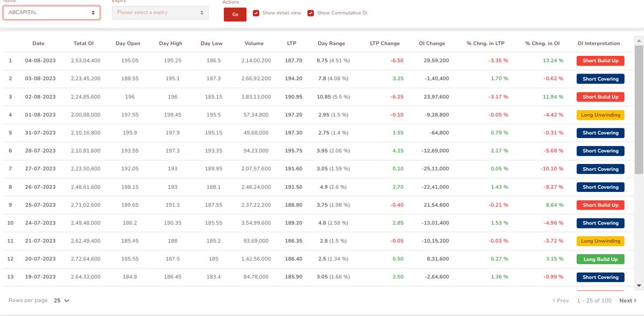The image size is (644, 316).
Task: Open the ABCAPITAL name dropdown
Action: point(52,12)
